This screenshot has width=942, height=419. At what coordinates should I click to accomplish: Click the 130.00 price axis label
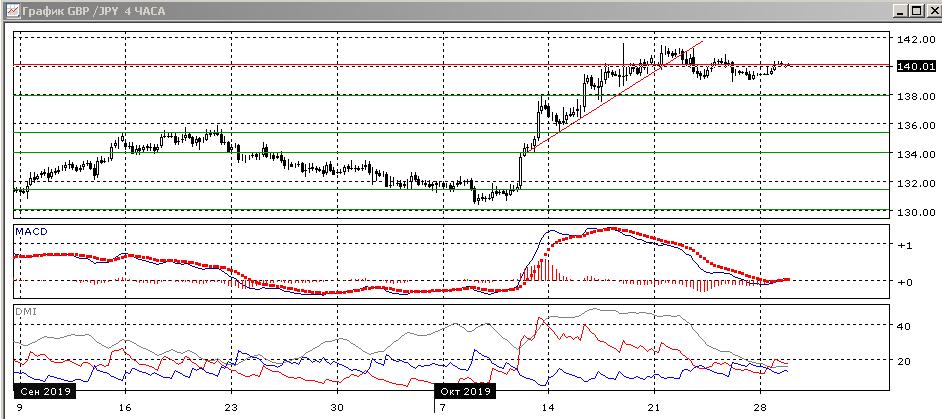coord(915,213)
